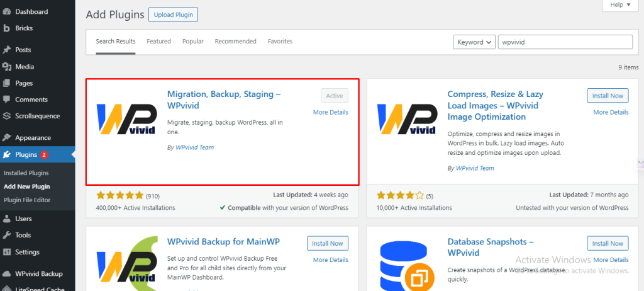
Task: Click the Appearance paintbrush icon
Action: pos(6,138)
